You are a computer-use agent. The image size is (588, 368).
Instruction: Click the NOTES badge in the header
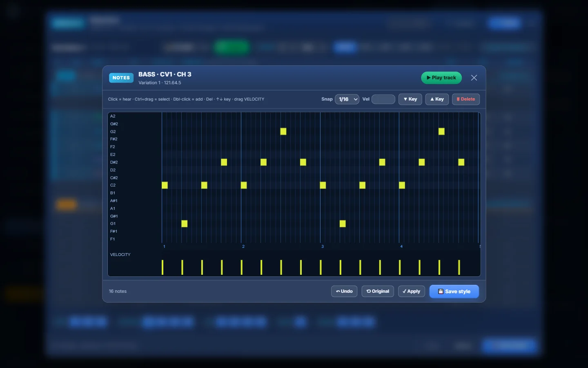(121, 78)
